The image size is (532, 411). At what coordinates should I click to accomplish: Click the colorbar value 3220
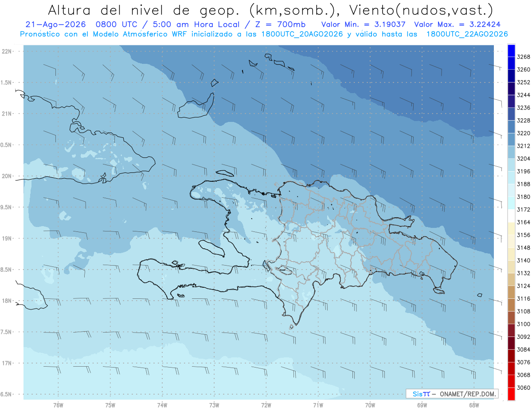[x=523, y=133]
